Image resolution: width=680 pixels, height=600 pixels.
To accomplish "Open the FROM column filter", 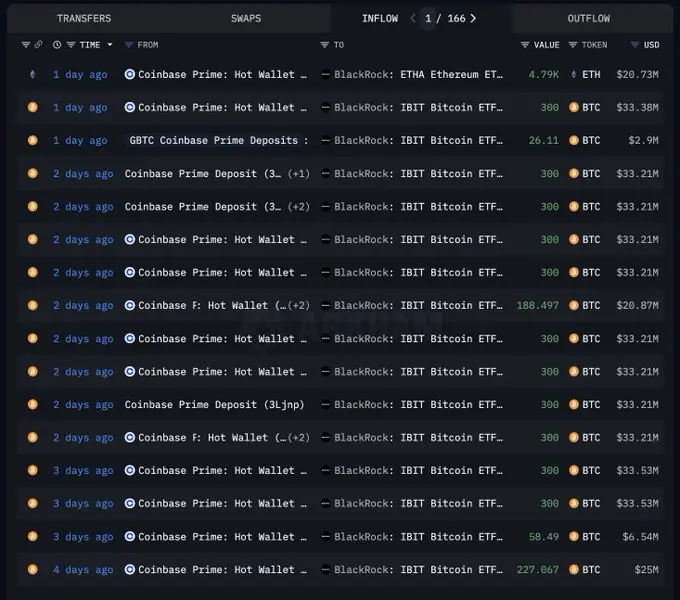I will (128, 45).
